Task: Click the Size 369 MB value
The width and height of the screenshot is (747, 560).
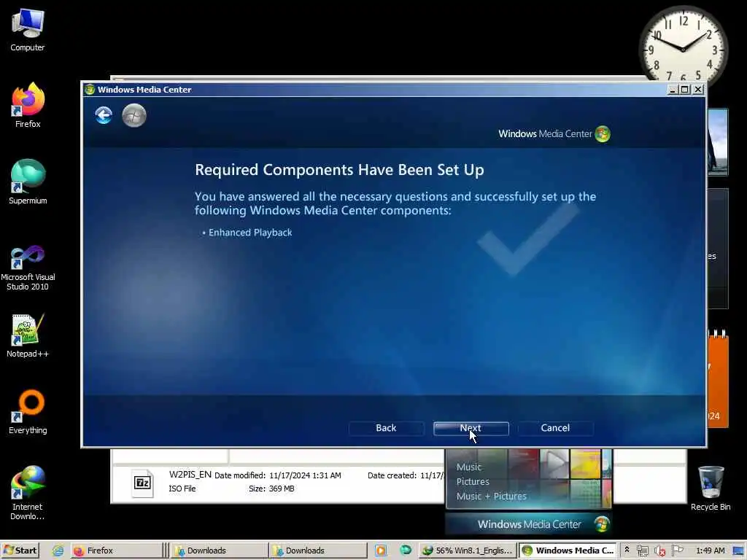Action: coord(282,489)
